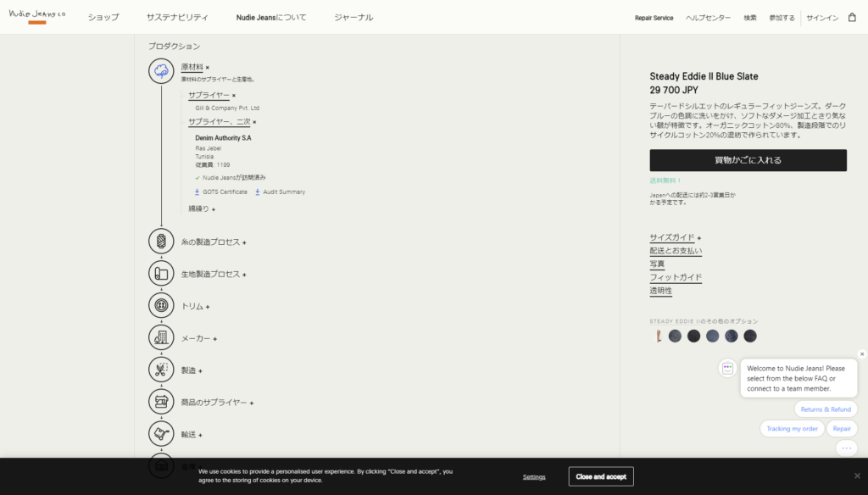Expand the トリム section
This screenshot has height=495, width=868.
point(196,306)
